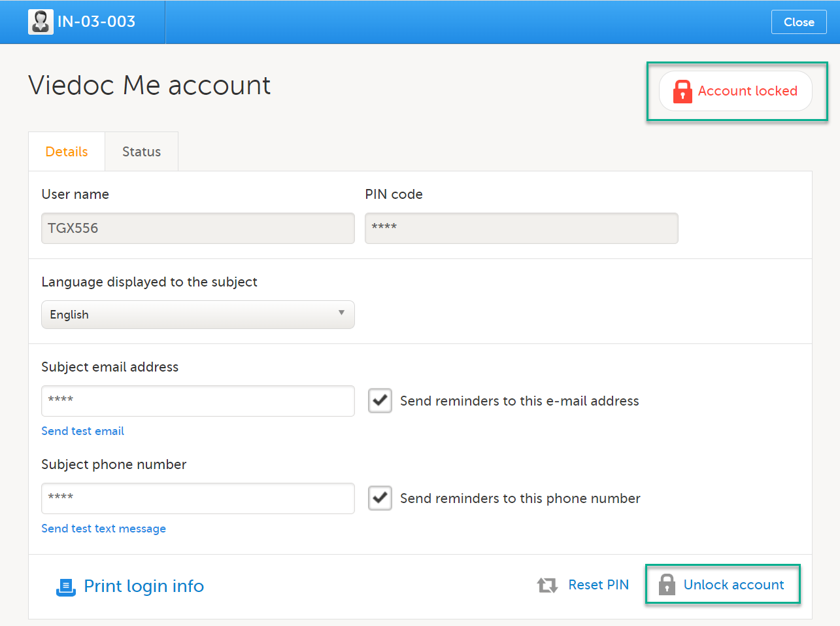
Task: Click the language dropdown arrow
Action: 341,313
